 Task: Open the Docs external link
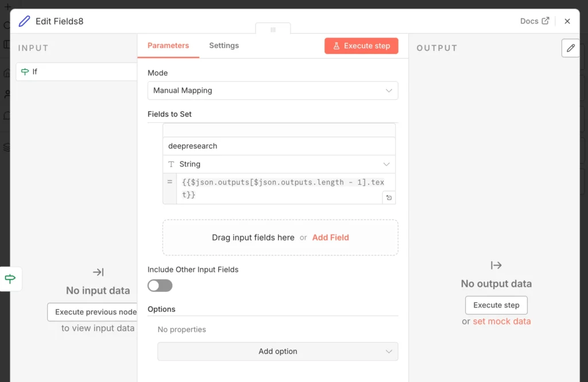(535, 21)
